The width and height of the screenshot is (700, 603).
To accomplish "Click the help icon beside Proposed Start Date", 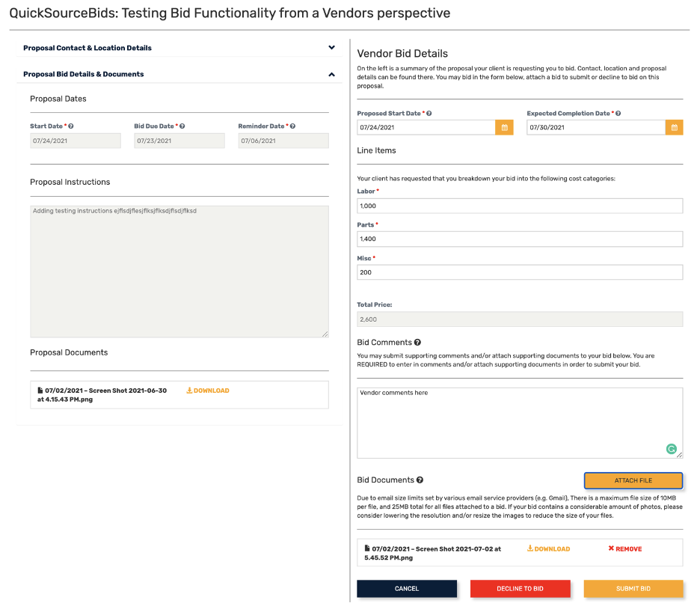I will [x=429, y=114].
